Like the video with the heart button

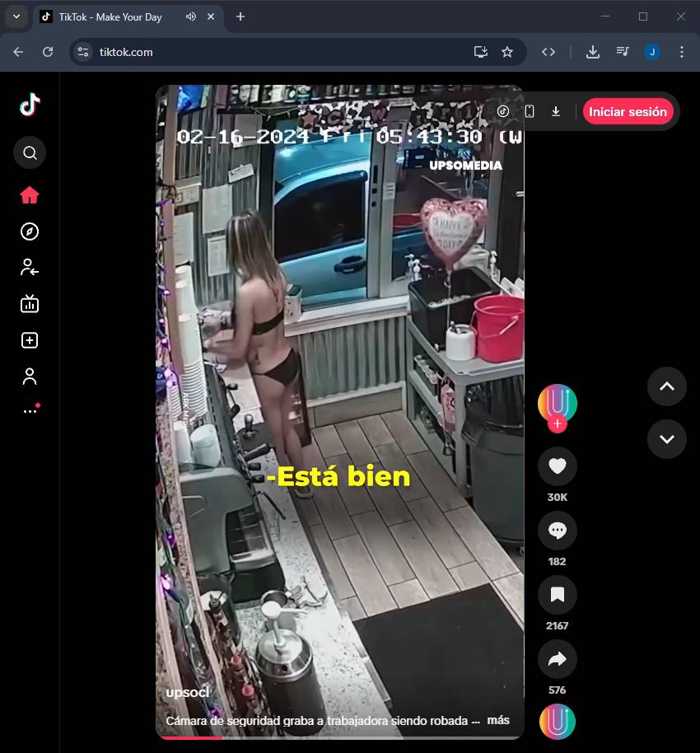(558, 466)
